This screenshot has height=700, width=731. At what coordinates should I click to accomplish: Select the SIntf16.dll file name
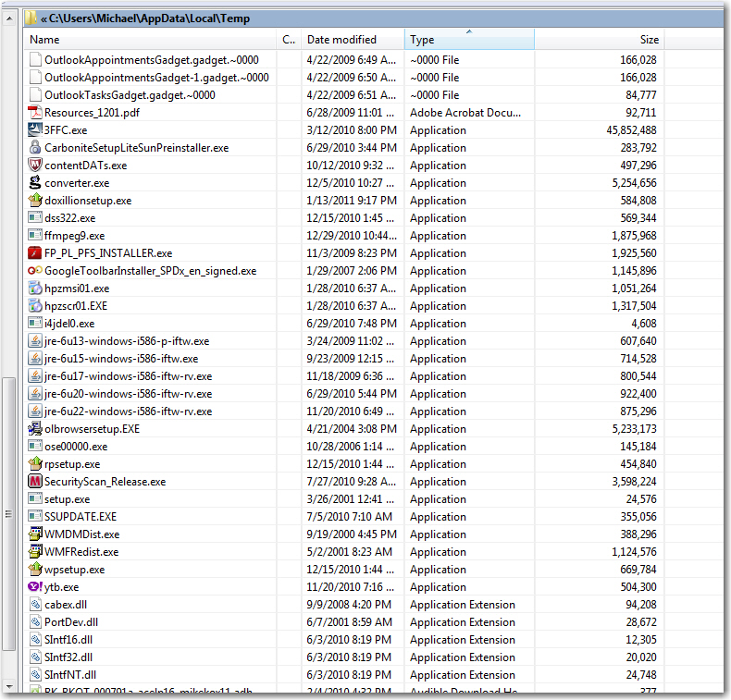point(68,640)
